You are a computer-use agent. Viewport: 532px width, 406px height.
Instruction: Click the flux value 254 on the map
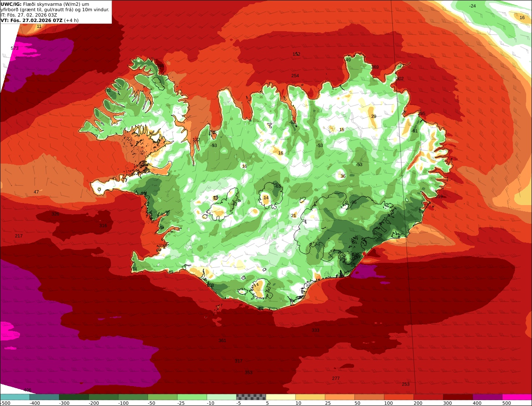[295, 76]
